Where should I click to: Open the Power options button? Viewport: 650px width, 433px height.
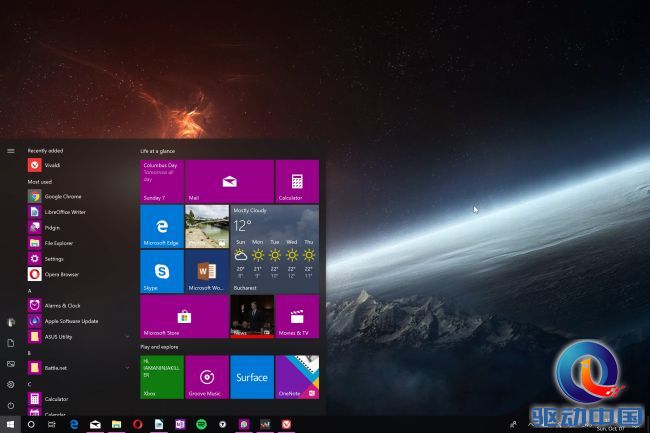pos(11,406)
